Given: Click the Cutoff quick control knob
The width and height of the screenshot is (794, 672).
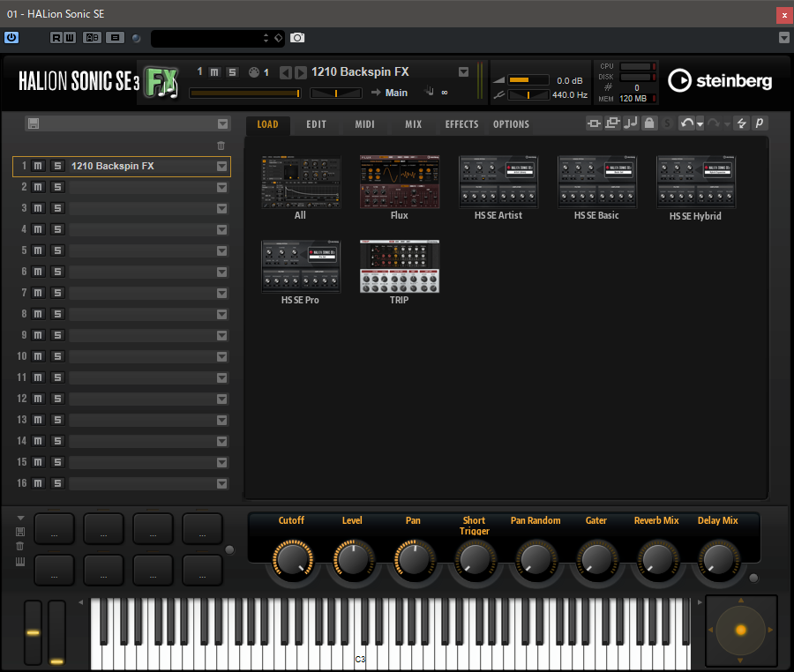Looking at the screenshot, I should [293, 560].
